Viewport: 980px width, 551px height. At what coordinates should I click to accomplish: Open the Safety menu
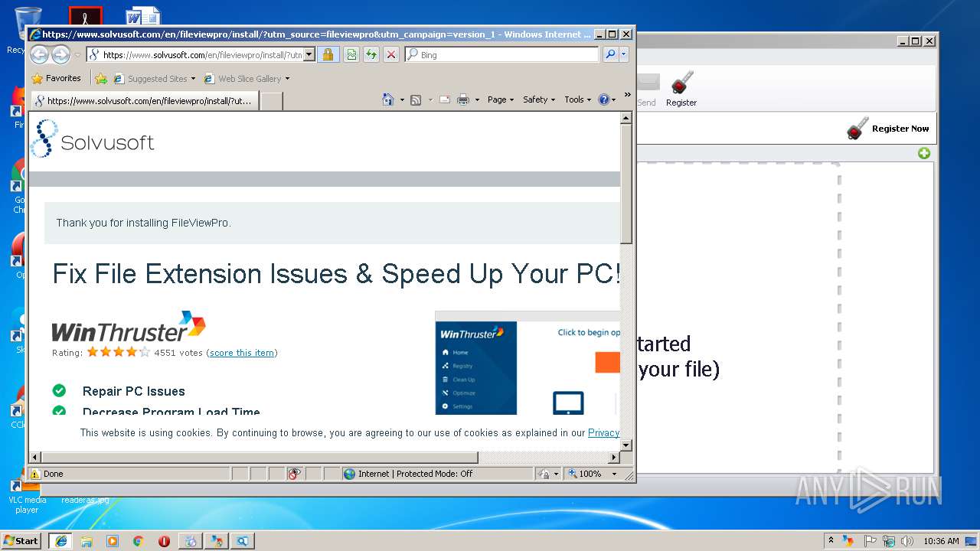click(539, 99)
